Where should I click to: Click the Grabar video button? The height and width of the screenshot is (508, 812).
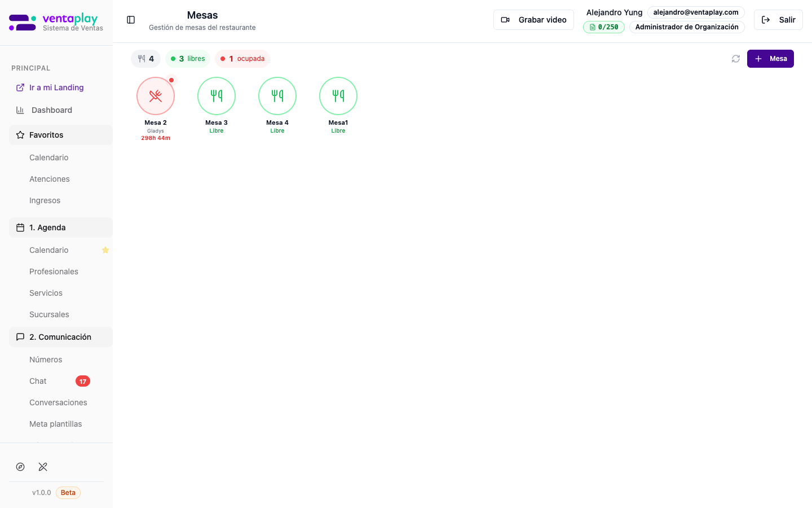[x=533, y=20]
